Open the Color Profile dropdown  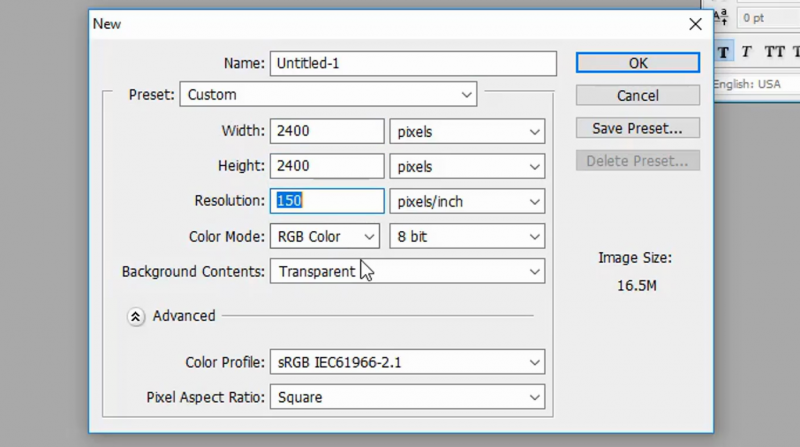[x=406, y=362]
